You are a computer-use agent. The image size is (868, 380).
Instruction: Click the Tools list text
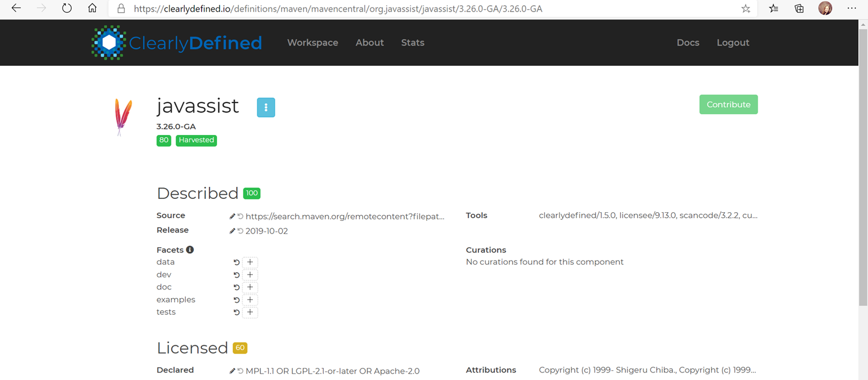click(648, 215)
